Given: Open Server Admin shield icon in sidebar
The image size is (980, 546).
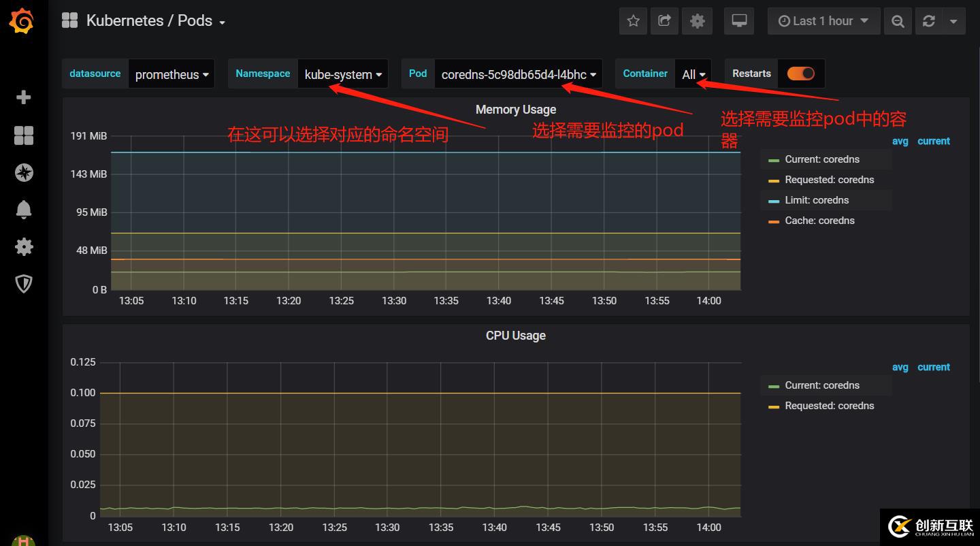Looking at the screenshot, I should point(24,283).
